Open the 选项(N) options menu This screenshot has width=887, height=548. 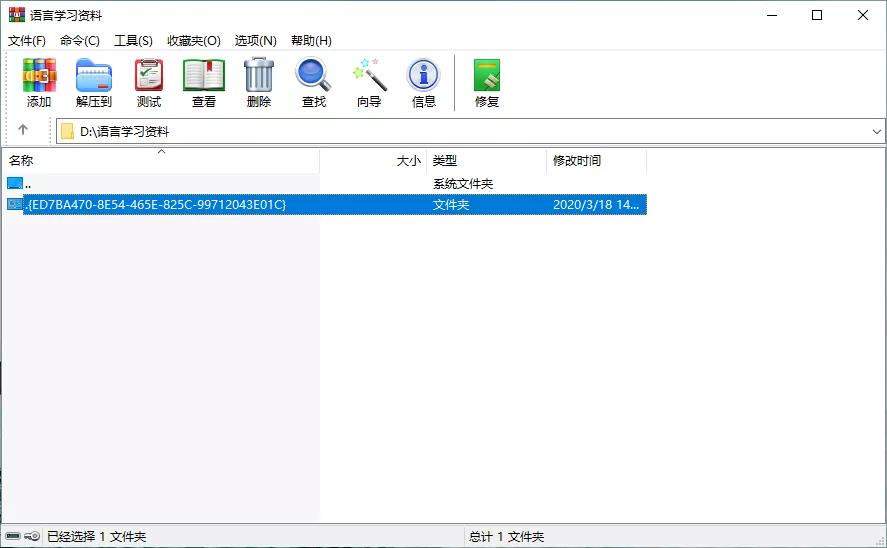pyautogui.click(x=255, y=41)
